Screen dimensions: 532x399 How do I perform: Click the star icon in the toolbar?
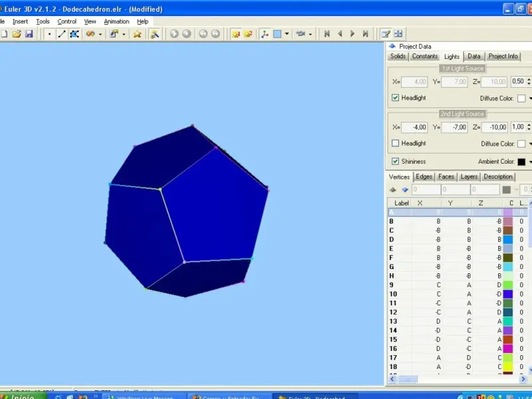click(137, 34)
